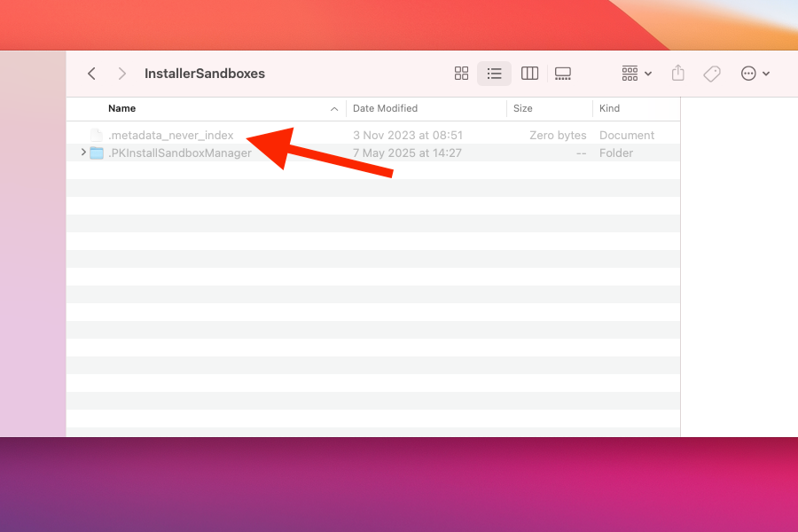Image resolution: width=798 pixels, height=532 pixels.
Task: Click the InstallerSandboxes window title
Action: point(205,74)
